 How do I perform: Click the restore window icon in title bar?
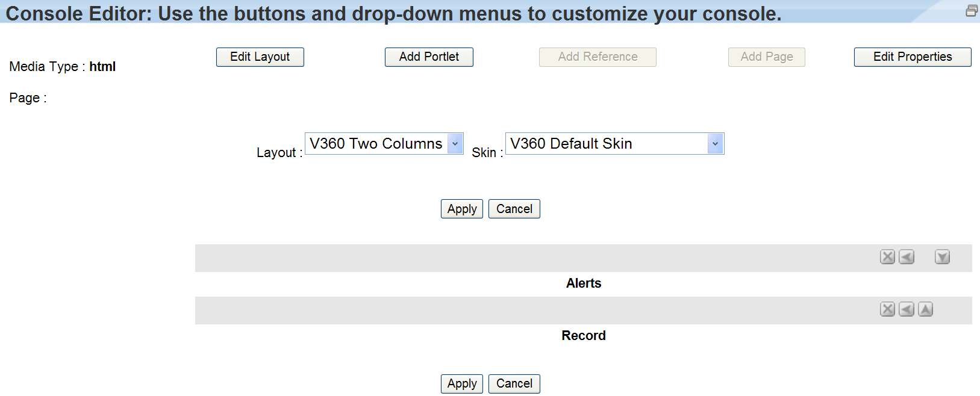[971, 11]
